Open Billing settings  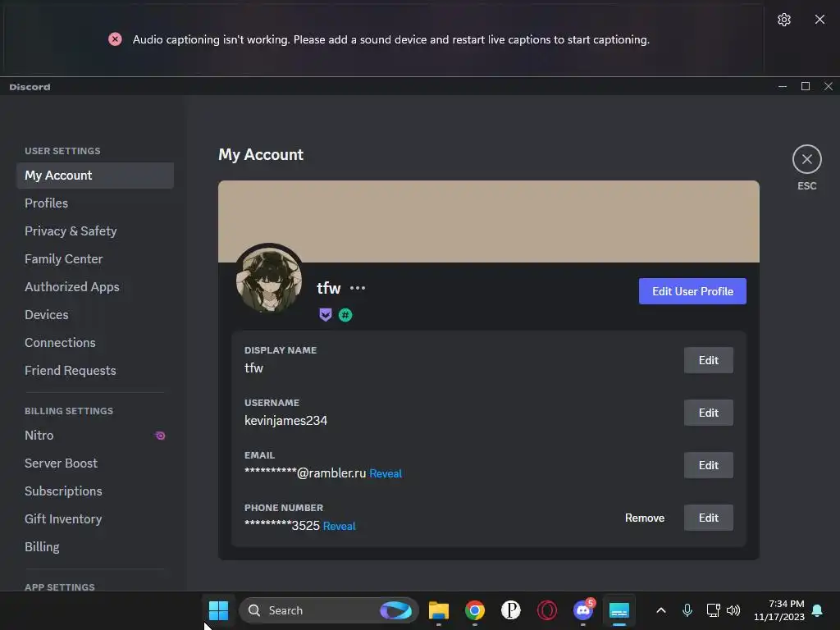[95, 547]
